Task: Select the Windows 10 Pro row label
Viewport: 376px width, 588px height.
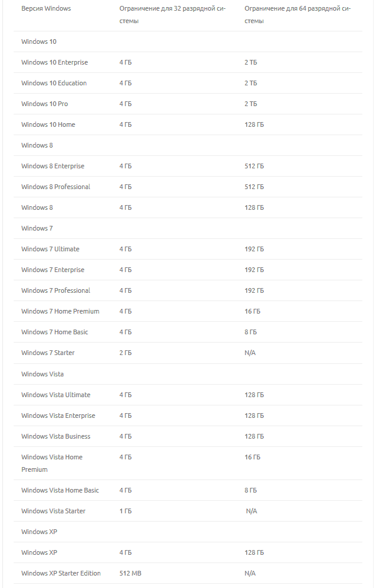Action: click(x=44, y=104)
